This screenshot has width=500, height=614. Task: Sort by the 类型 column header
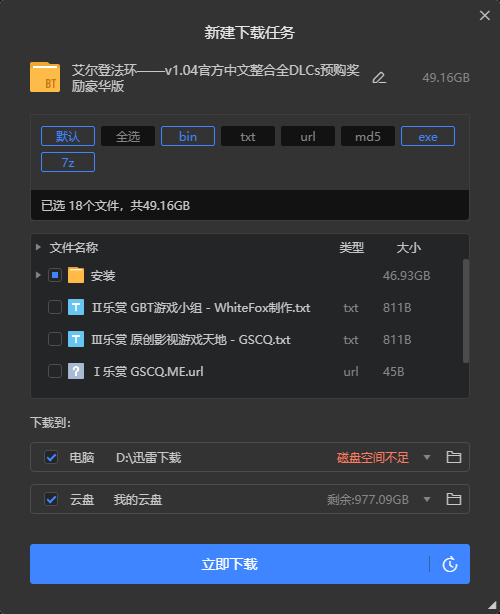click(x=352, y=247)
